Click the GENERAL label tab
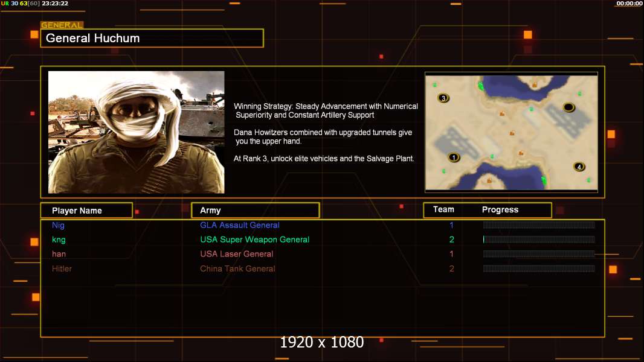This screenshot has width=644, height=362. 62,25
